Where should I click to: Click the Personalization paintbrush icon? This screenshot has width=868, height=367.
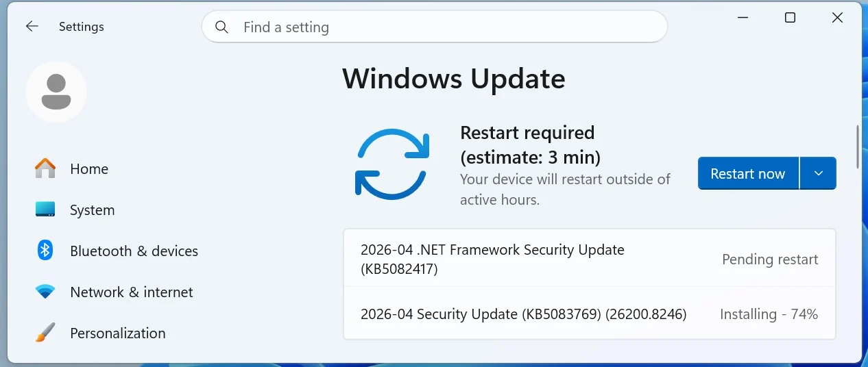click(x=45, y=333)
